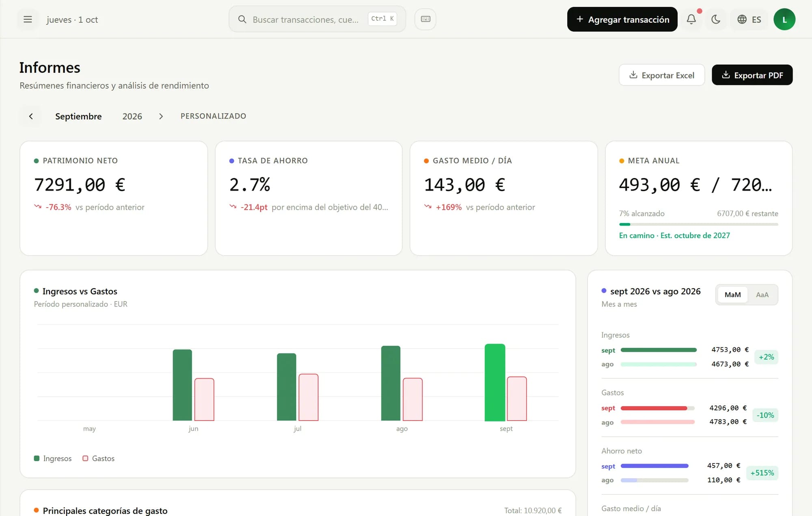Screen dimensions: 812x516
Task: Click the Tasa de ahorro 2.7% value
Action: coord(250,185)
